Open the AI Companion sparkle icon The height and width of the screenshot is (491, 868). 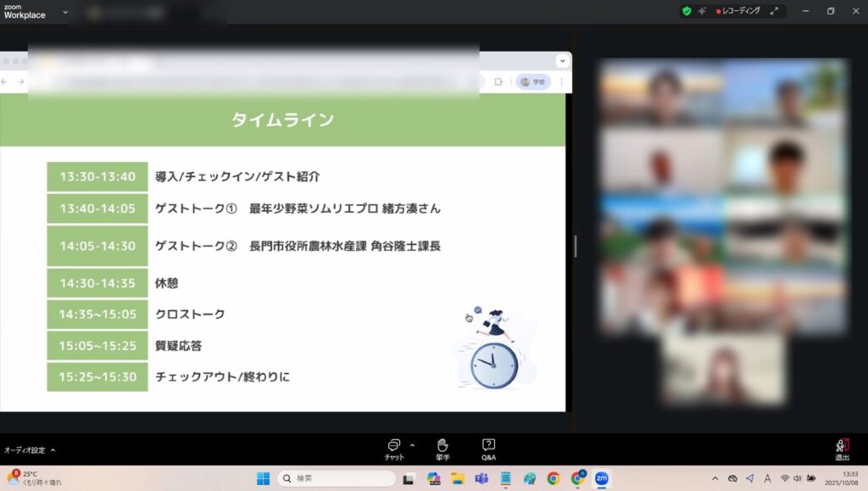[702, 11]
